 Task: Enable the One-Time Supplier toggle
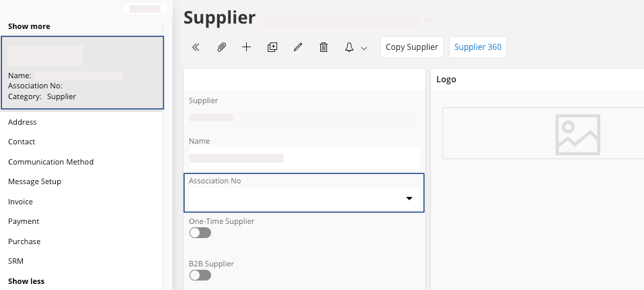point(200,233)
